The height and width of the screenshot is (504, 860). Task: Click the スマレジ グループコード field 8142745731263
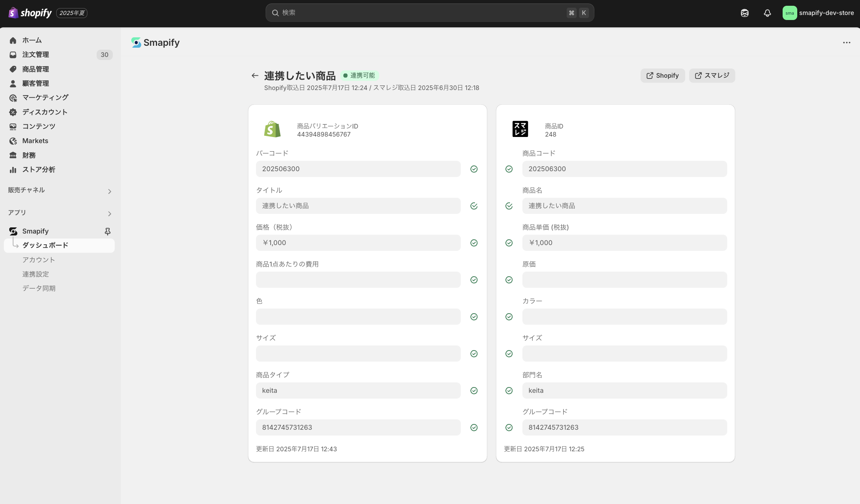pos(624,427)
